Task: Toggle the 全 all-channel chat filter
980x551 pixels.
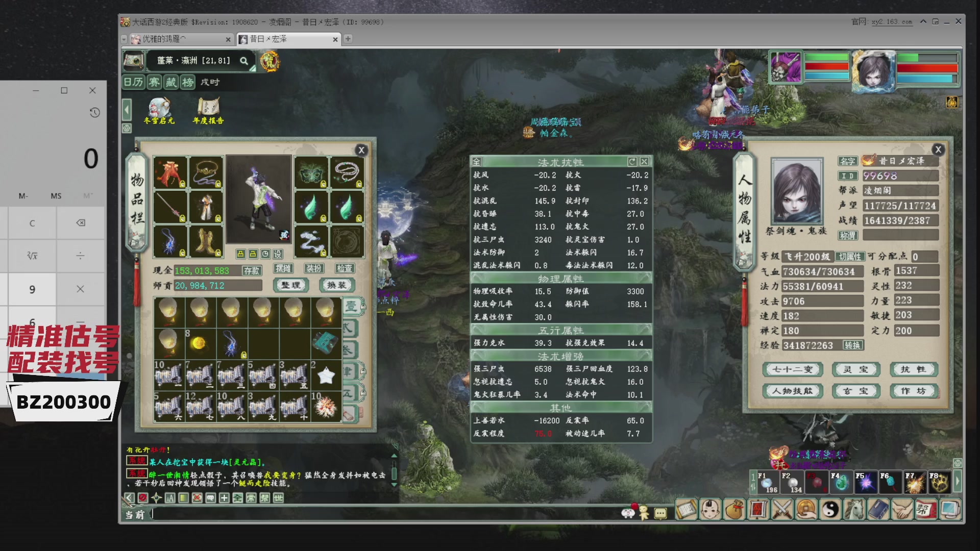Action: (238, 498)
